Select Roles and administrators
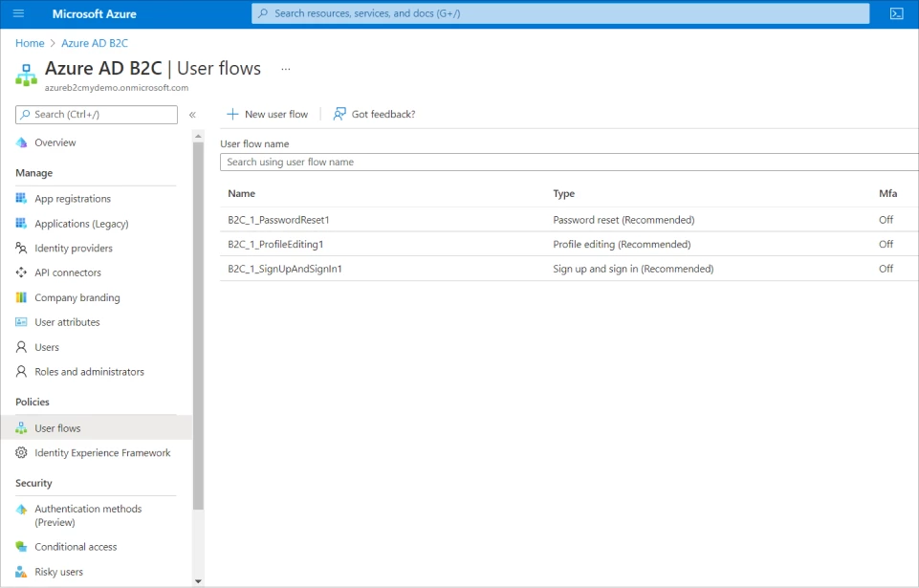The height and width of the screenshot is (588, 919). click(88, 371)
